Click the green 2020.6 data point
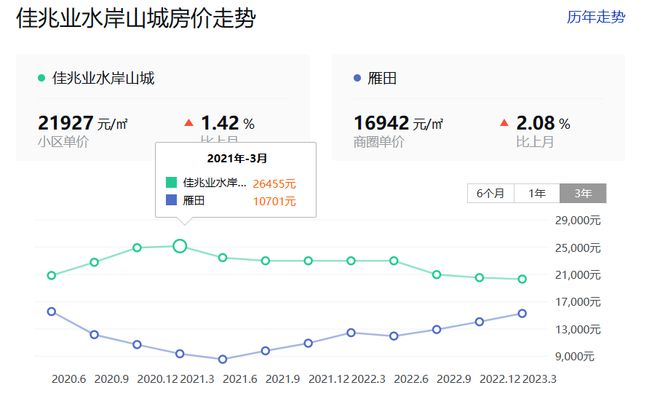 (51, 275)
